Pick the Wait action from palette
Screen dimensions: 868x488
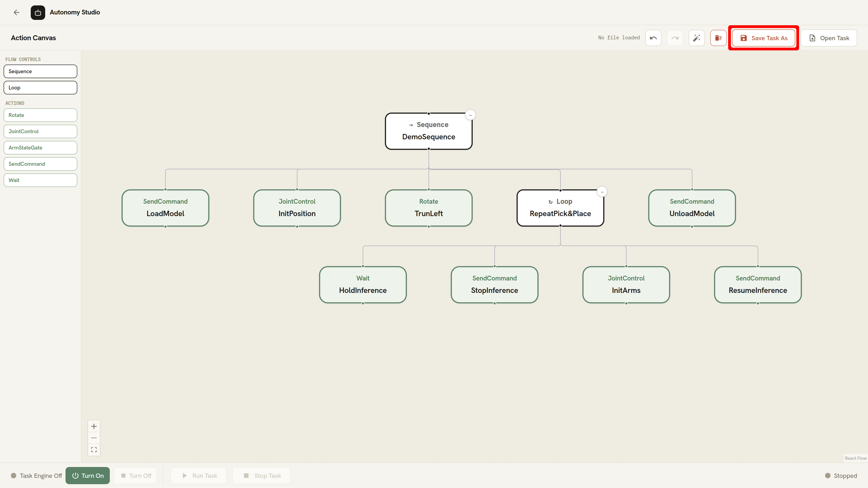point(40,180)
